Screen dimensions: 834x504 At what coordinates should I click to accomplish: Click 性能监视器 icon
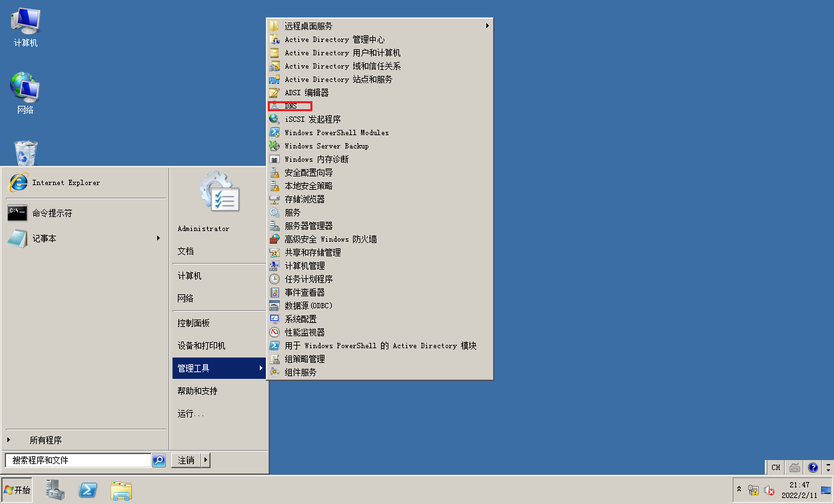[x=274, y=332]
